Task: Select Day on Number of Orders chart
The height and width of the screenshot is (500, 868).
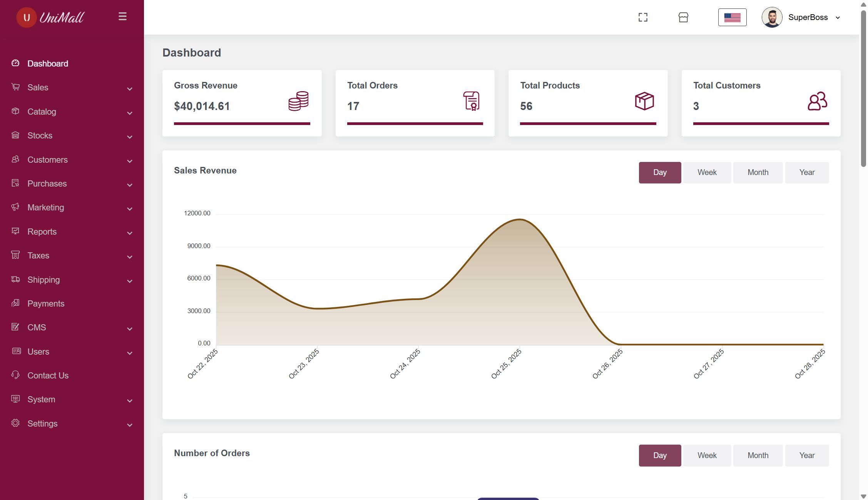Action: 660,455
